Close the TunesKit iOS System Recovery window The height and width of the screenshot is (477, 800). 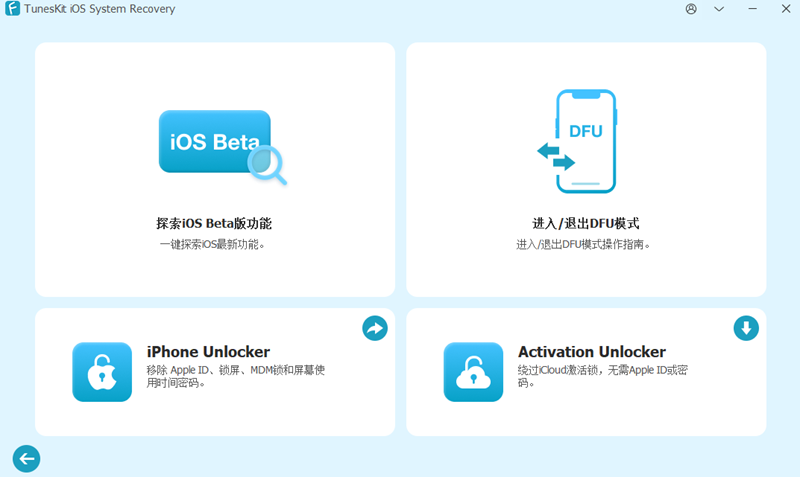coord(786,9)
